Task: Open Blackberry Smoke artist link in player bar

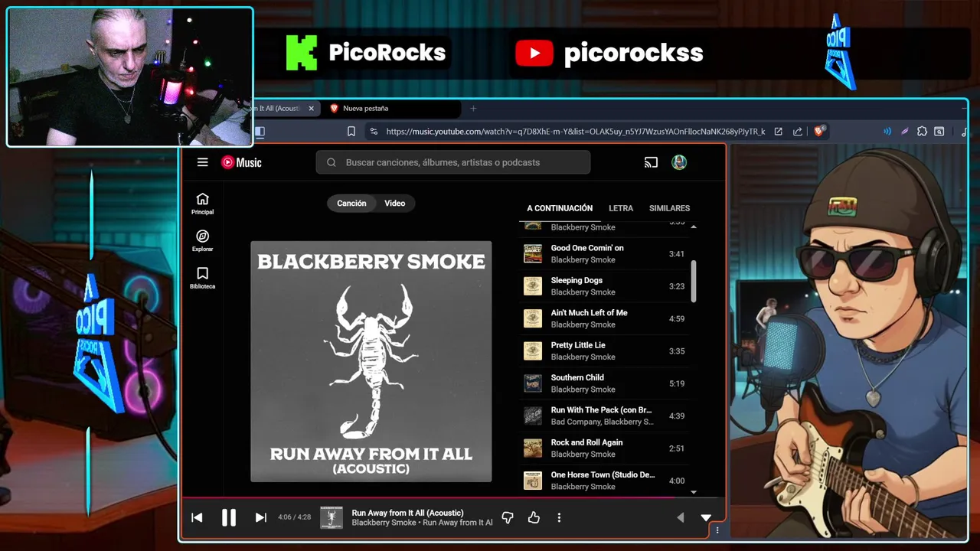Action: (384, 523)
